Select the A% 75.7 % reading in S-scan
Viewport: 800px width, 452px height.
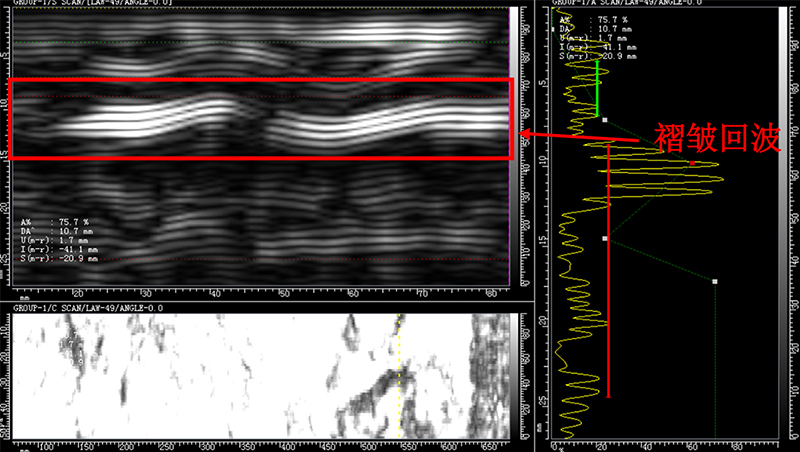[x=55, y=222]
